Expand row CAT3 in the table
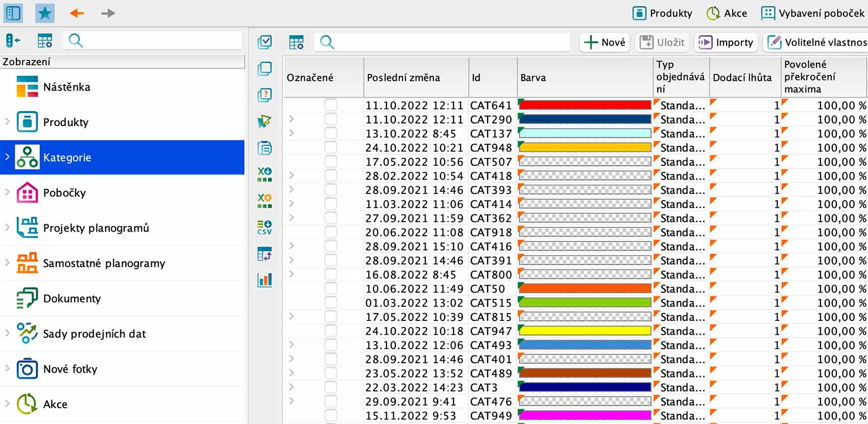The width and height of the screenshot is (868, 424). coord(291,387)
